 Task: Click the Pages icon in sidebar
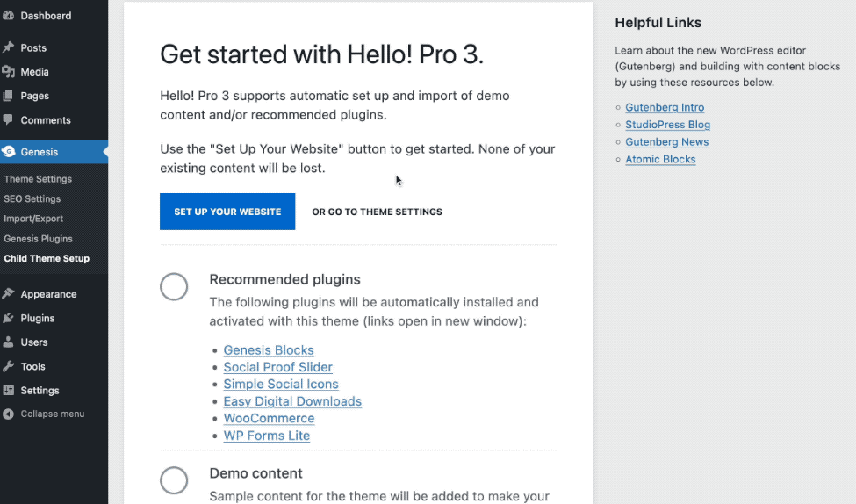tap(8, 96)
